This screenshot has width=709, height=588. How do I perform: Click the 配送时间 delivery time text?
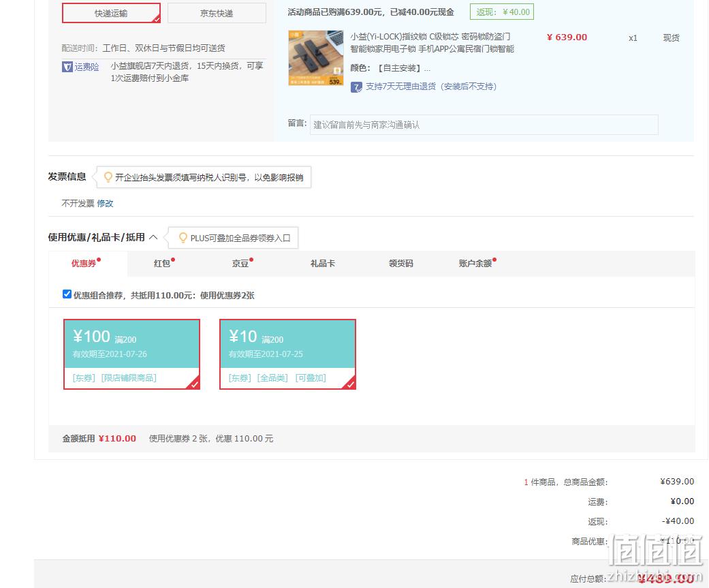pos(143,48)
